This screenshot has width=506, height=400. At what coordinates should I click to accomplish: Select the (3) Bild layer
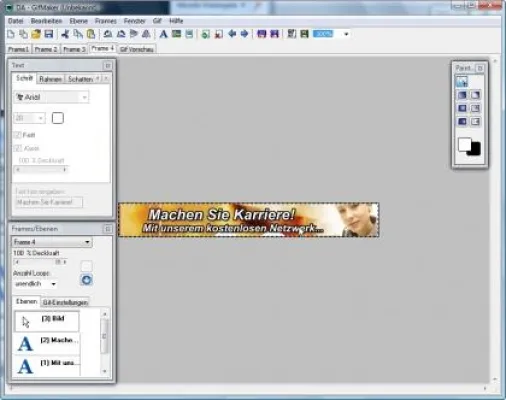click(x=47, y=321)
